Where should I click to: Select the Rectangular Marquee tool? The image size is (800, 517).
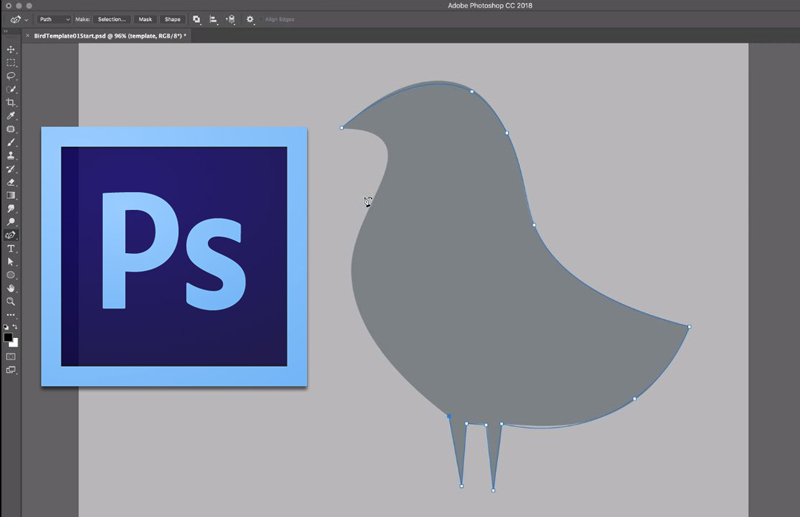[11, 63]
